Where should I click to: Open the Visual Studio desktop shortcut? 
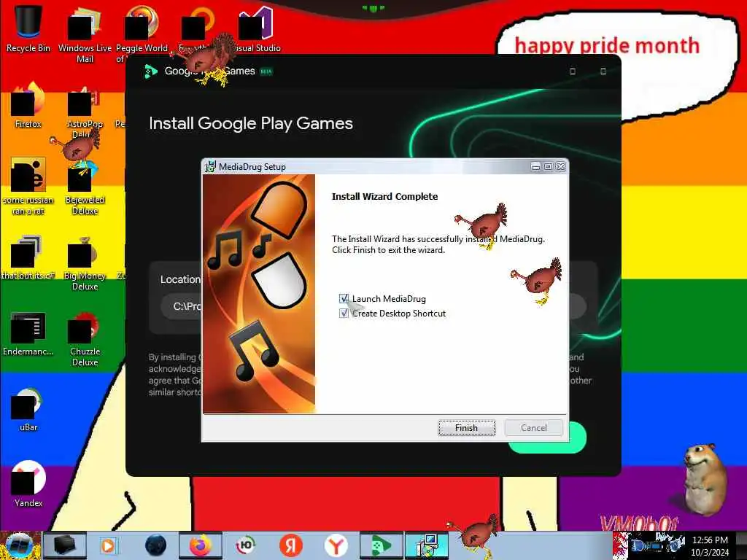[256, 28]
